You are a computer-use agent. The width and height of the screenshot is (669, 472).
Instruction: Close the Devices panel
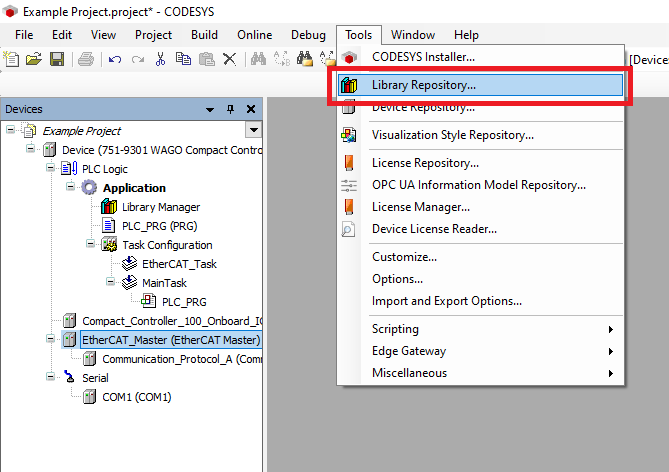click(x=250, y=109)
